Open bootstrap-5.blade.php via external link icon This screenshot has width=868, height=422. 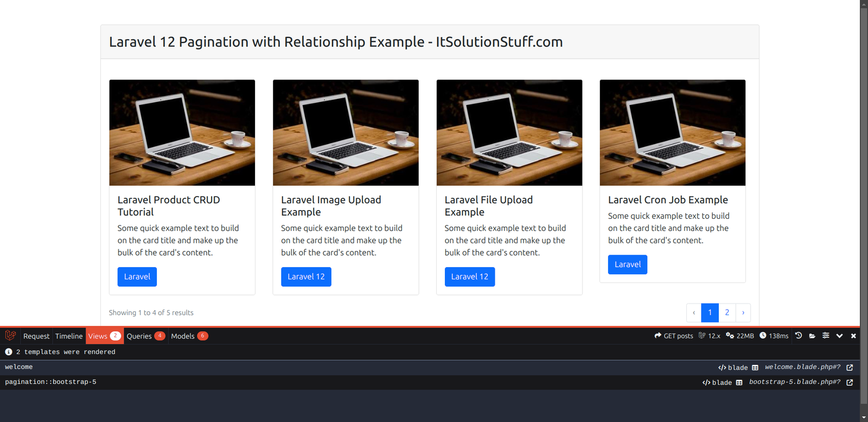pos(850,382)
